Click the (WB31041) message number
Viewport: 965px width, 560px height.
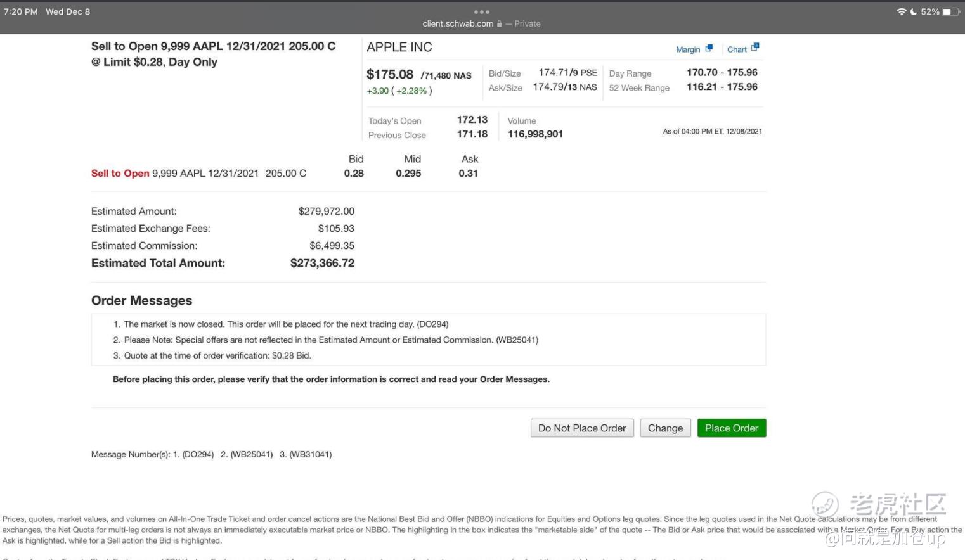[311, 455]
